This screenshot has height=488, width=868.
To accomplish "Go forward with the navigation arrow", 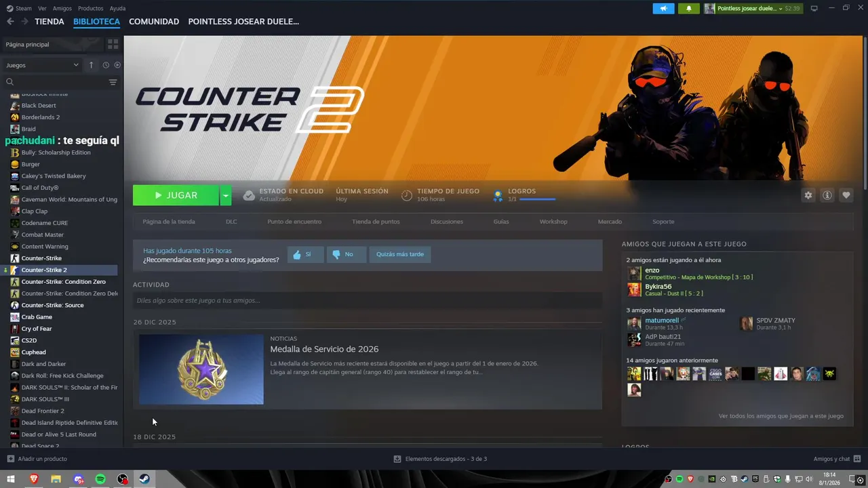I will point(24,22).
